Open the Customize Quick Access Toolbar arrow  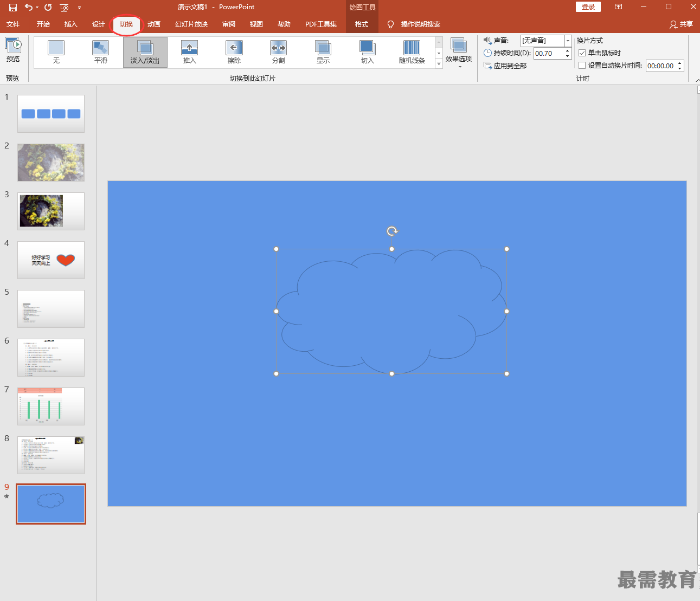[x=79, y=8]
